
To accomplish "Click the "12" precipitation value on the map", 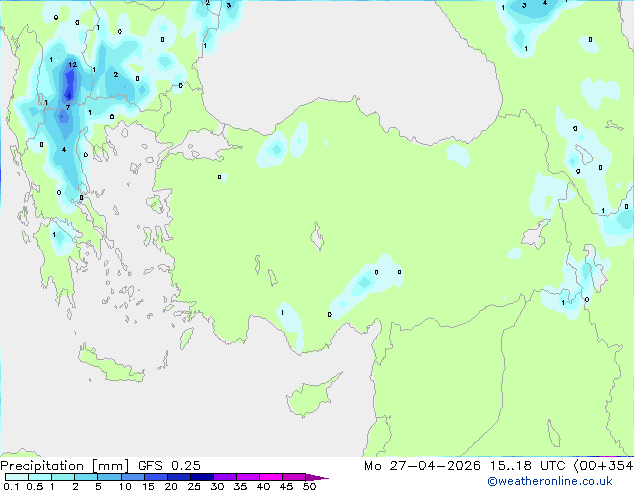I will pos(72,65).
